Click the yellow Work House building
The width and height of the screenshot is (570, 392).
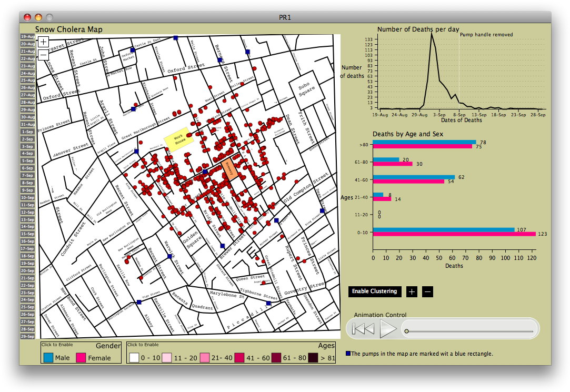178,140
